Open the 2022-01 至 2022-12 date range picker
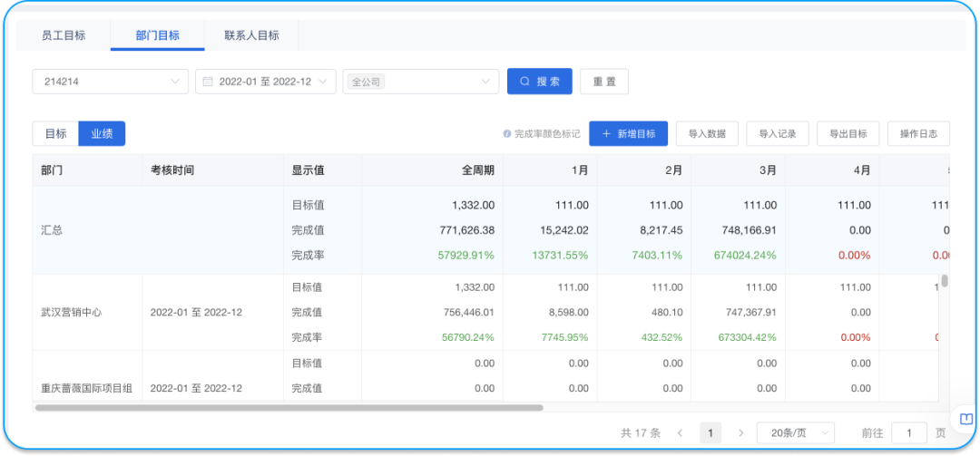Image resolution: width=980 pixels, height=456 pixels. click(266, 82)
